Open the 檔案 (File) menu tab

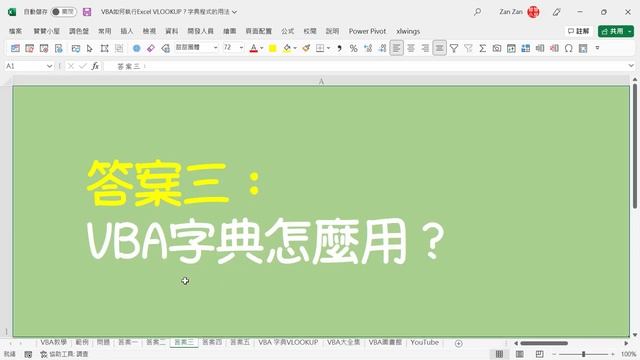[x=16, y=31]
